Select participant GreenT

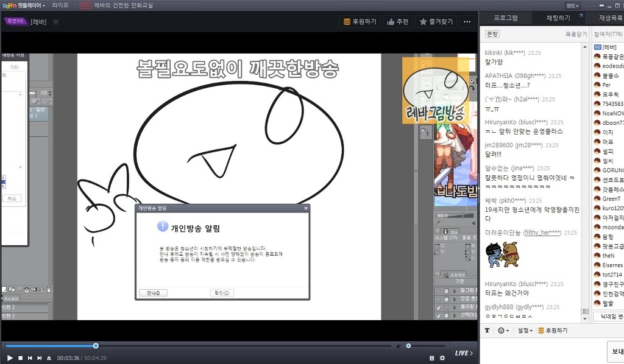pyautogui.click(x=609, y=198)
